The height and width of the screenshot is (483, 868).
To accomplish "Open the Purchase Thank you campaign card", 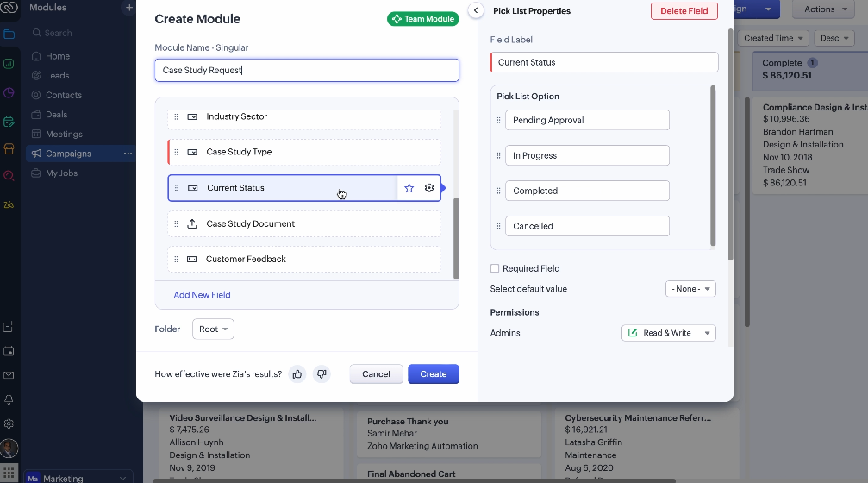I will 449,434.
